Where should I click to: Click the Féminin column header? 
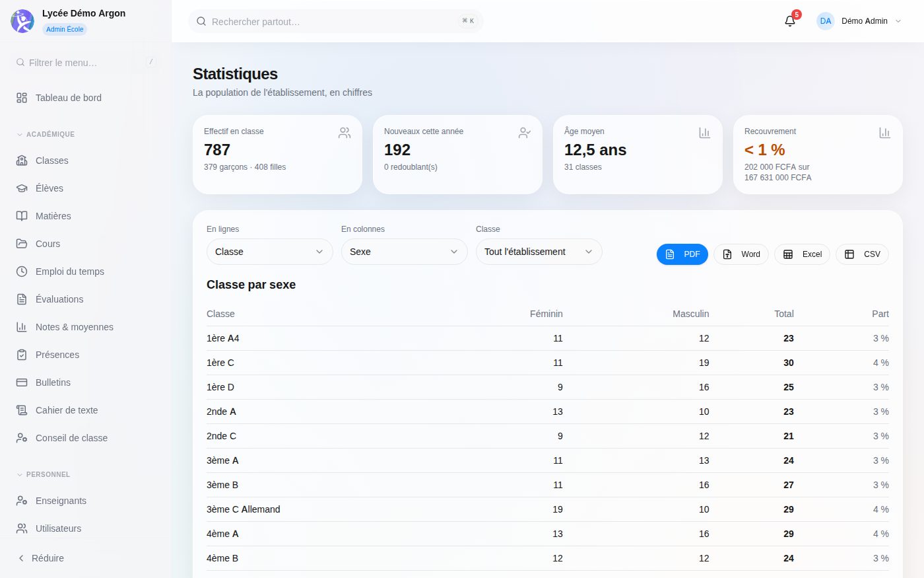[x=546, y=314]
